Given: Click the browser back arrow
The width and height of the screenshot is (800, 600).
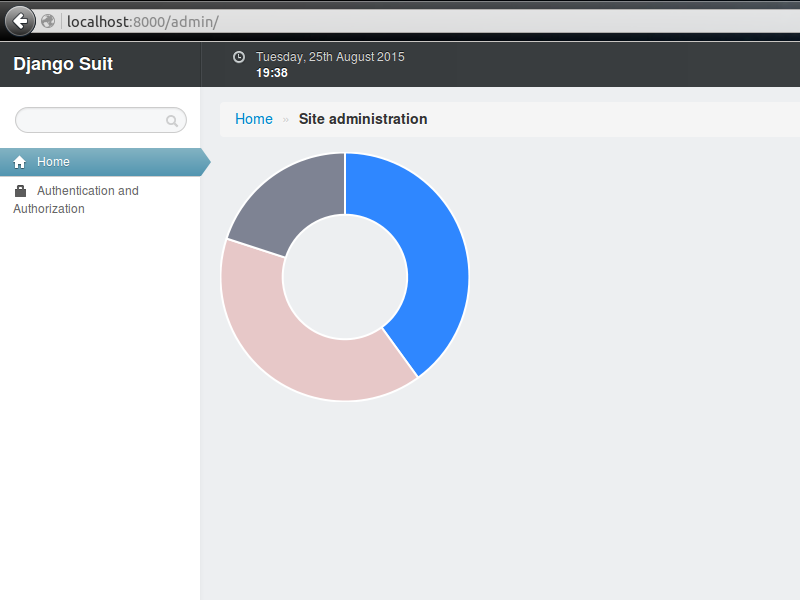Looking at the screenshot, I should (x=19, y=20).
